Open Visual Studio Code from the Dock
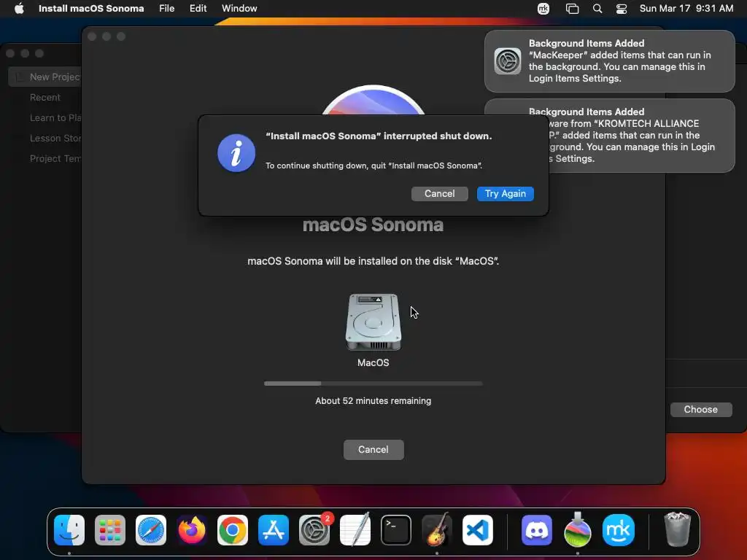 point(478,530)
